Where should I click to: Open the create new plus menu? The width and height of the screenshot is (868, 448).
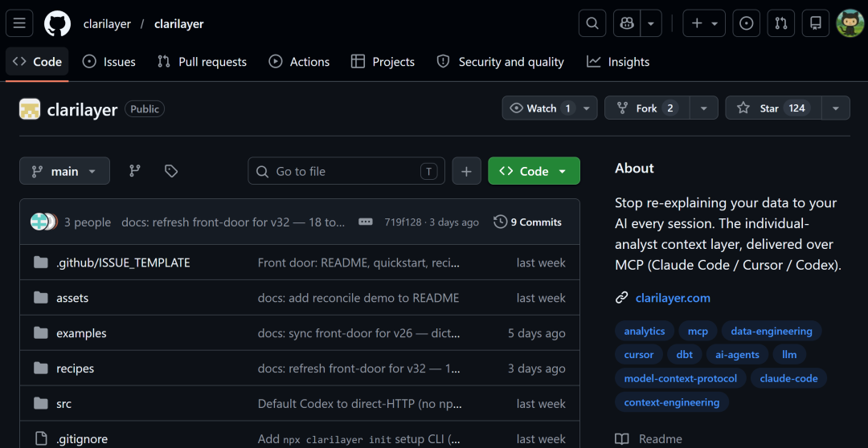coord(704,23)
